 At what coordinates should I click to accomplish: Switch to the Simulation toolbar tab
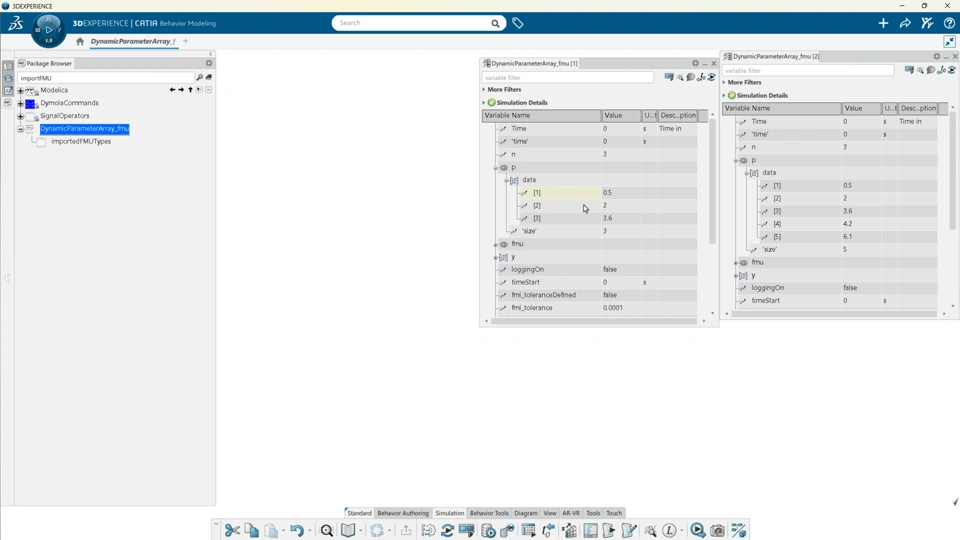pyautogui.click(x=449, y=513)
